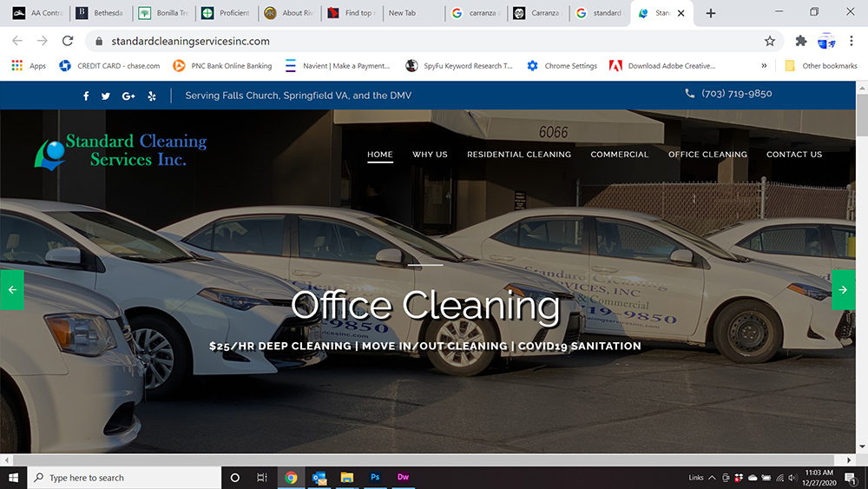Go to the HOME menu item
The image size is (868, 489).
coord(380,155)
